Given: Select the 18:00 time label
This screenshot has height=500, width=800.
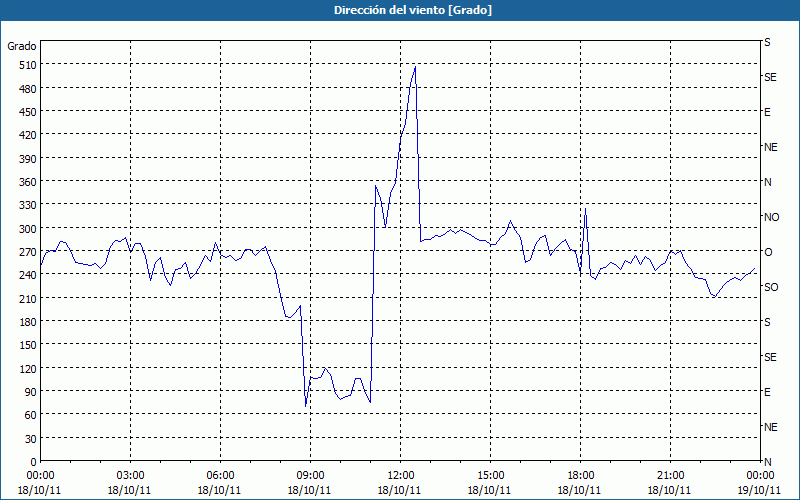Looking at the screenshot, I should point(581,476).
